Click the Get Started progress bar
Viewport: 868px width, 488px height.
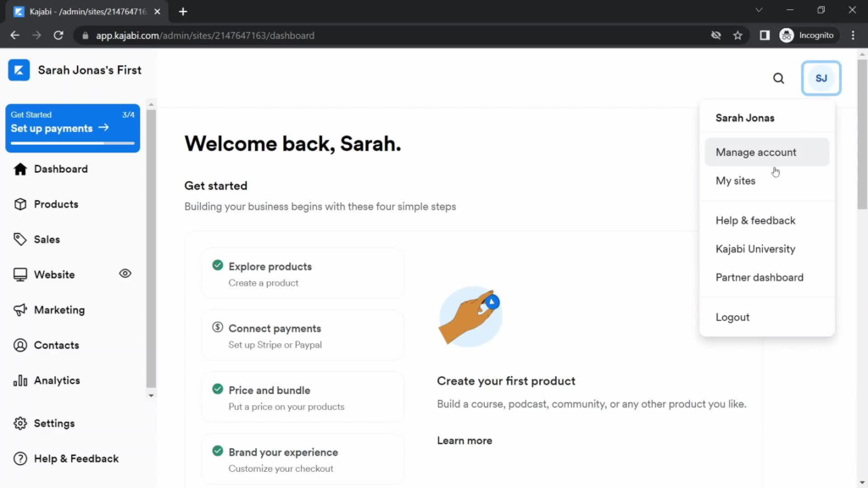click(72, 143)
